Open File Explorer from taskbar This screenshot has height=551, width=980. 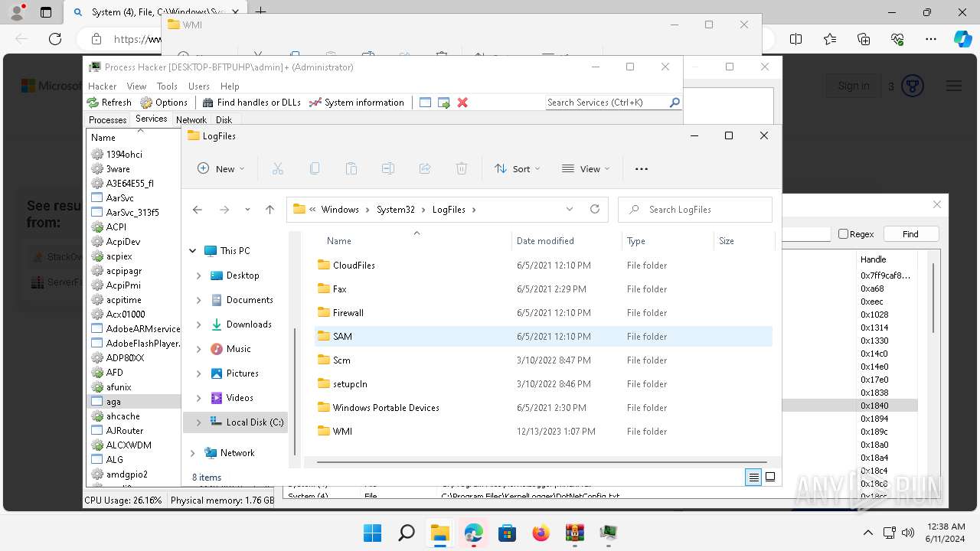[x=439, y=533]
